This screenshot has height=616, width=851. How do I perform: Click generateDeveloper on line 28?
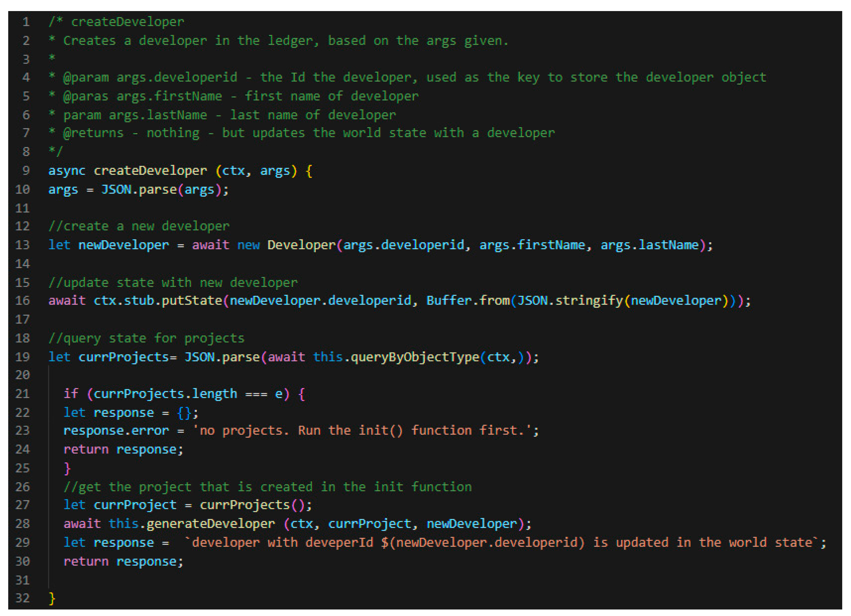pos(211,524)
